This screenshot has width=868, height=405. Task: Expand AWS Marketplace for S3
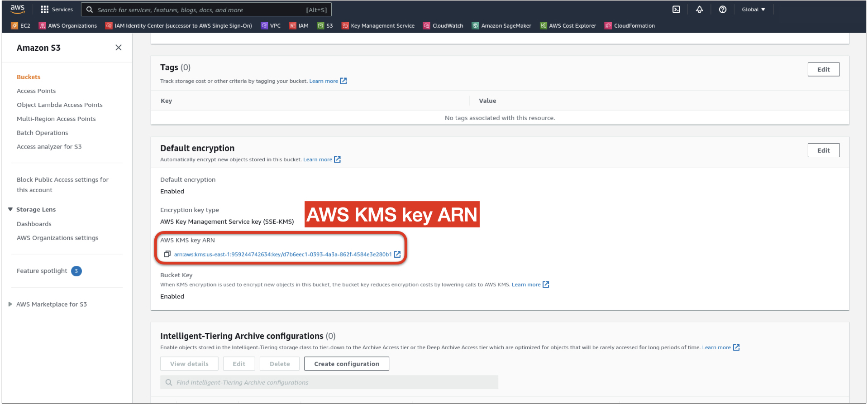click(x=10, y=304)
